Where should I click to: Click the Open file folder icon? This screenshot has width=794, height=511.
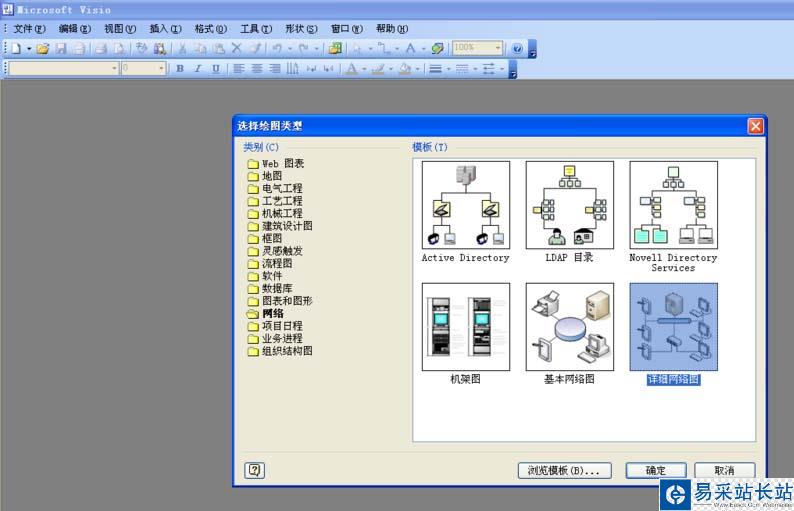[x=43, y=49]
